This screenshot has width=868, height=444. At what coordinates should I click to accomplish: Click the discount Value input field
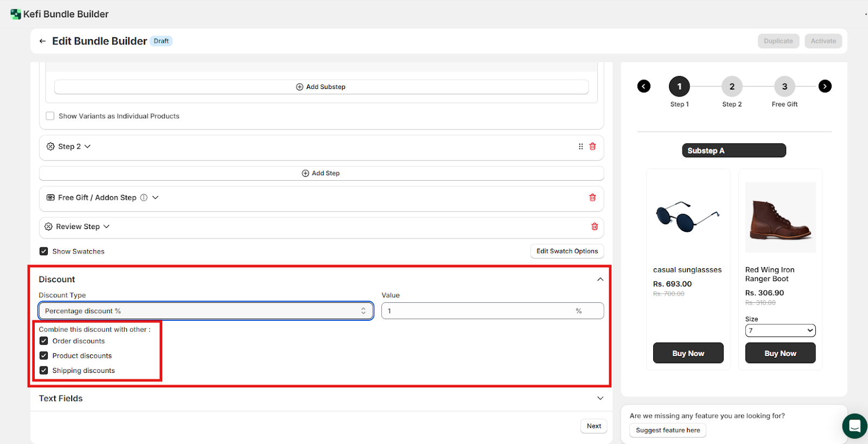(477, 311)
